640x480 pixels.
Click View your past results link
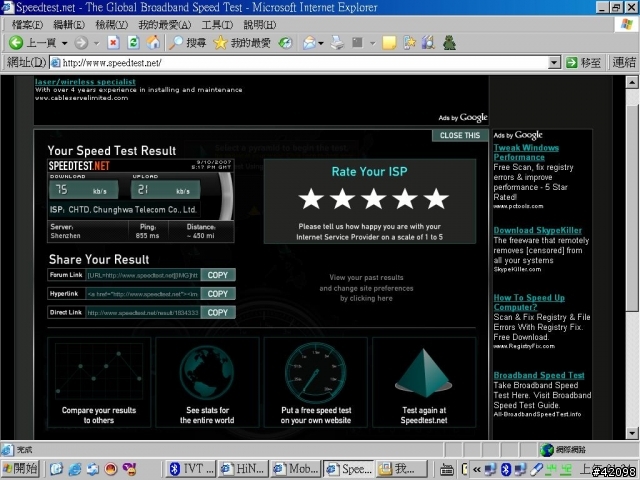tap(366, 288)
